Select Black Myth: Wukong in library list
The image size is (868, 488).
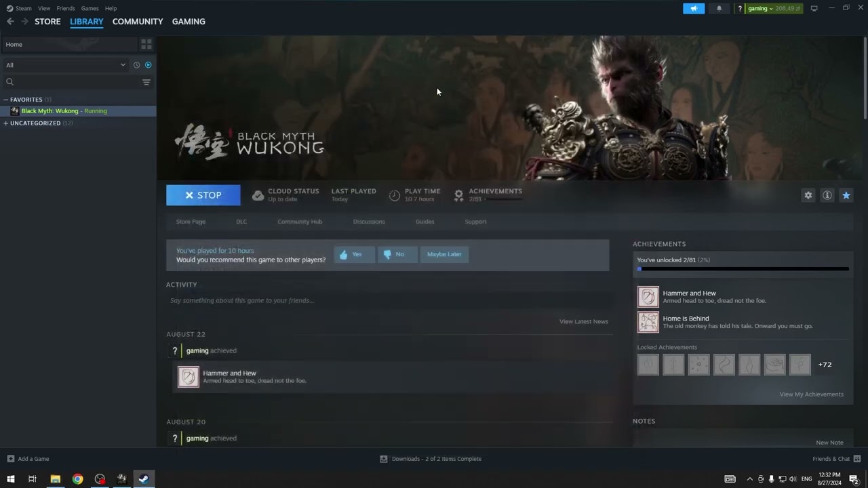coord(78,111)
